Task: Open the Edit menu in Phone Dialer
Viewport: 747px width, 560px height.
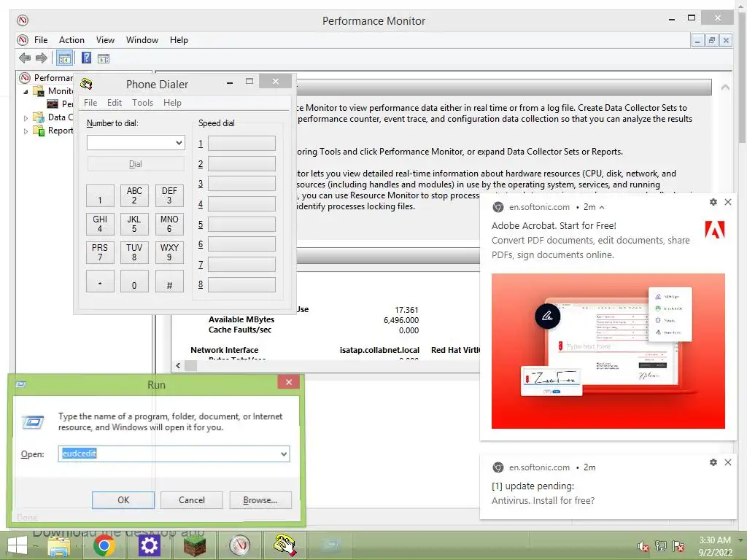Action: 115,102
